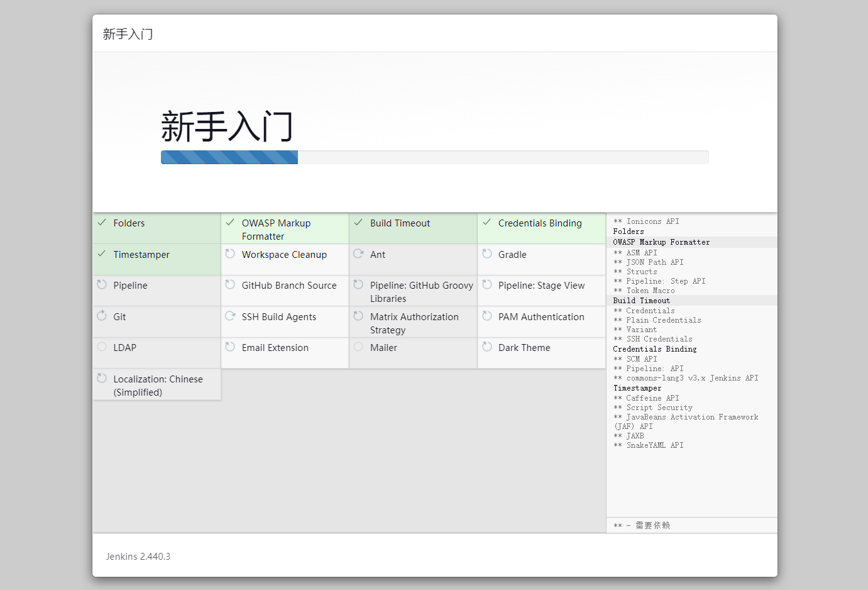Click the checkmark icon beside Folders
Viewport: 868px width, 590px height.
pos(102,223)
